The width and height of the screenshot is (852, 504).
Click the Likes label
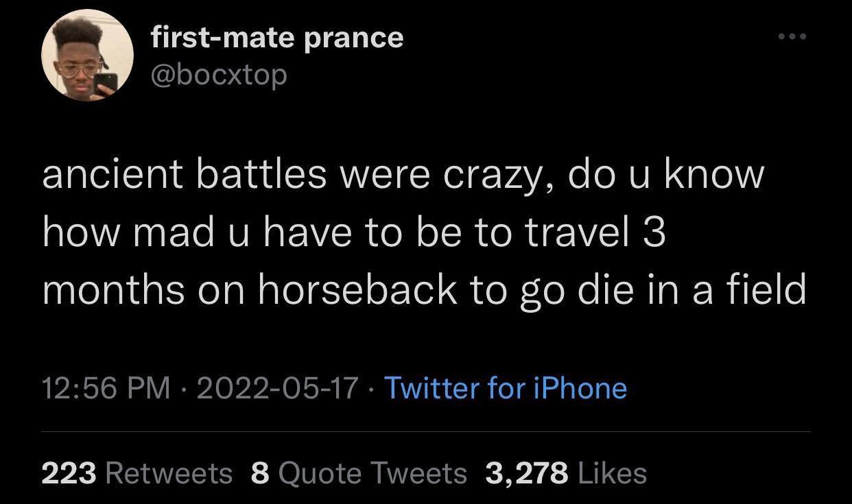tap(613, 473)
